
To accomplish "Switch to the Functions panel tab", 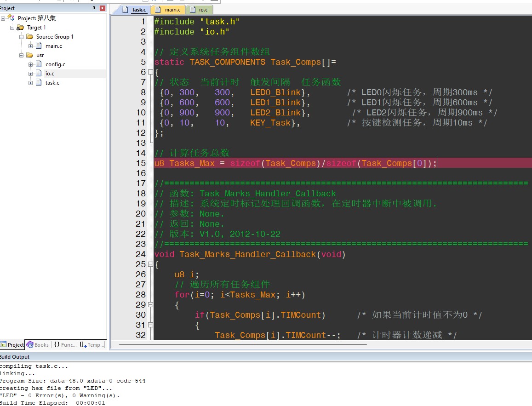I will point(65,345).
